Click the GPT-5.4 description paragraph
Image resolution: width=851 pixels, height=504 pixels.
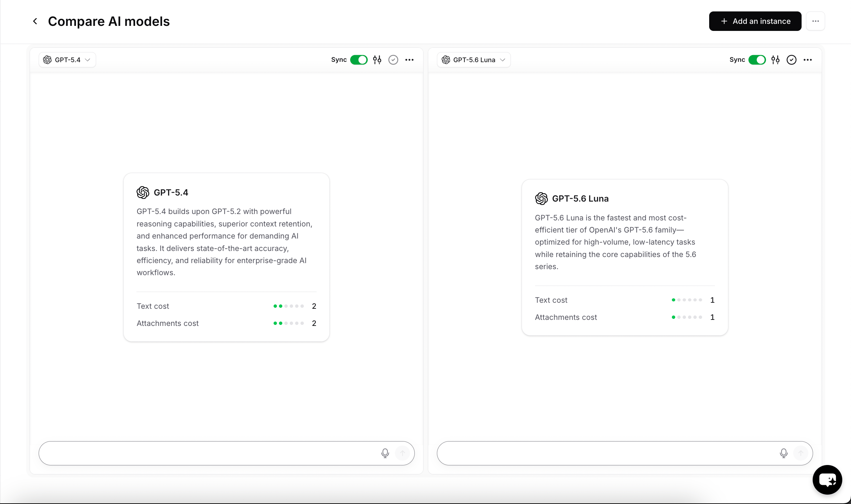coord(225,242)
